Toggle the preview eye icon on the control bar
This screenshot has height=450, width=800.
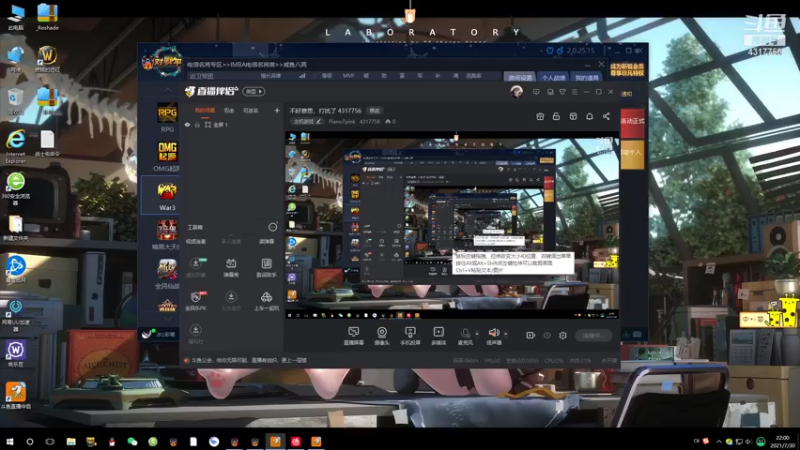coord(547,335)
